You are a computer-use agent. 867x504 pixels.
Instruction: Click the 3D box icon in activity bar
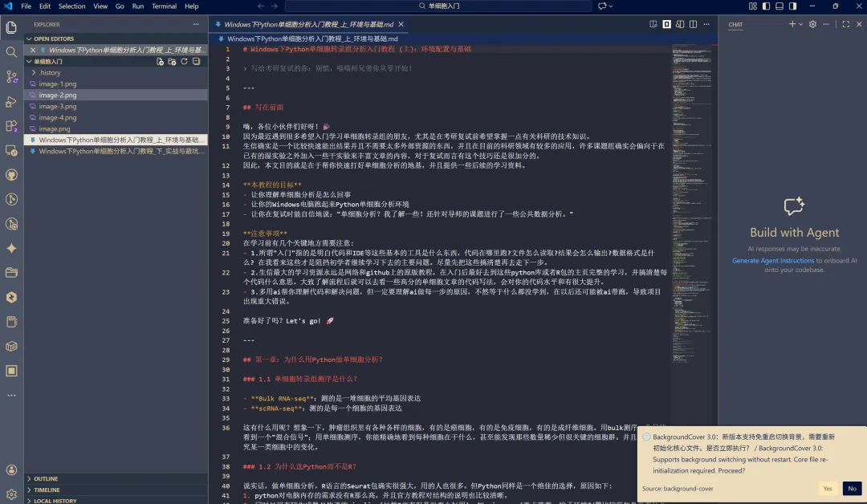click(x=11, y=346)
